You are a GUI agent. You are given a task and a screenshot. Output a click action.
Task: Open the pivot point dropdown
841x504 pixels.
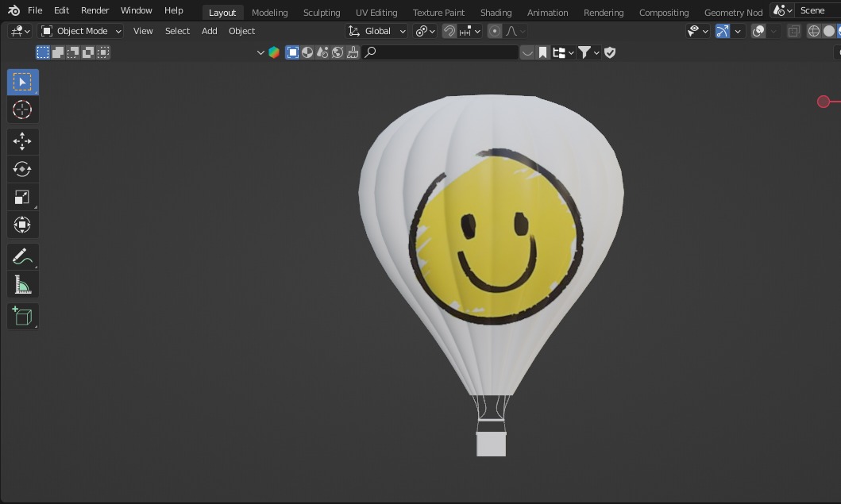pos(425,31)
